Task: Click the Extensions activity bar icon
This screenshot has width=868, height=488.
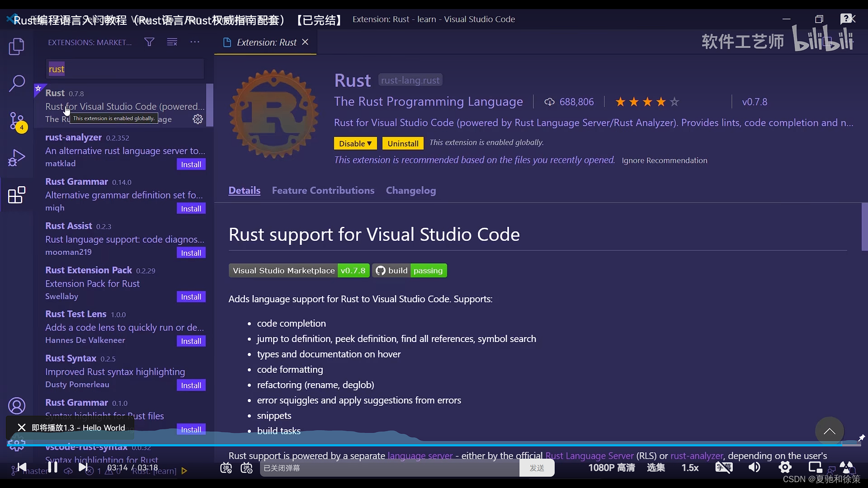Action: [x=17, y=195]
